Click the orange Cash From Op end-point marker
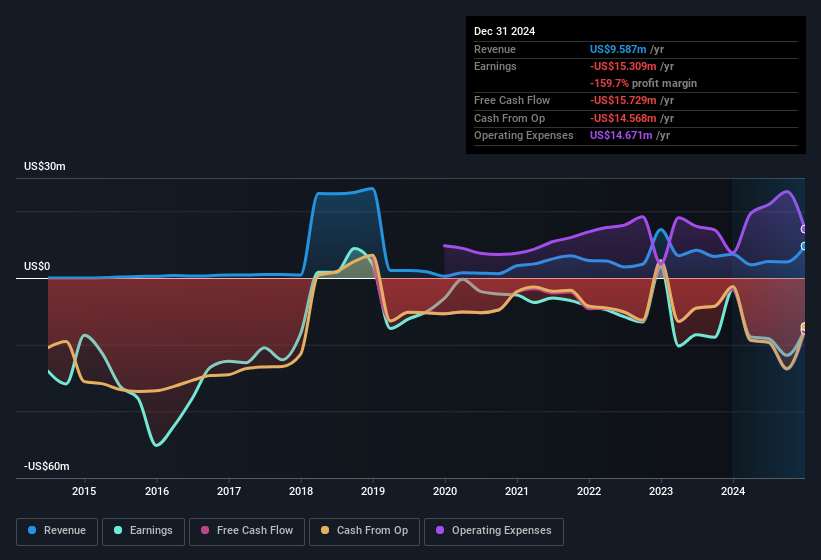Image resolution: width=821 pixels, height=560 pixels. tap(804, 327)
